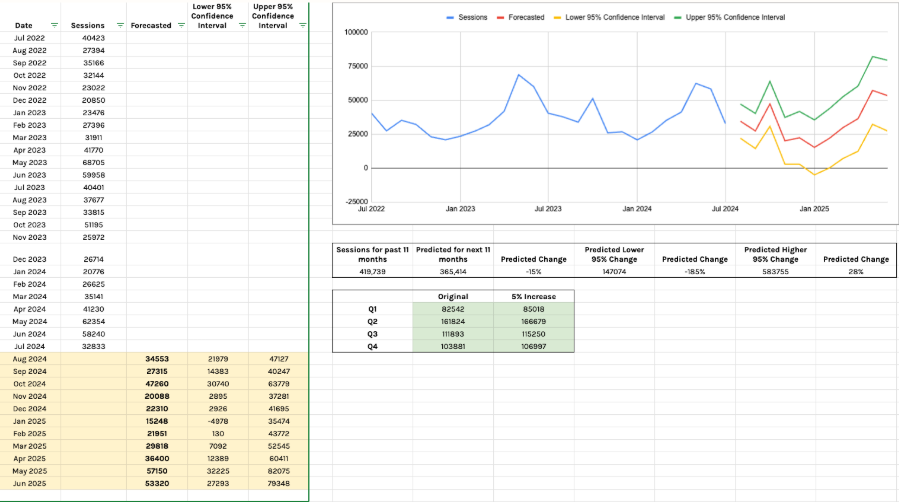The image size is (899, 502).
Task: Click the red Forecasted legend swatch
Action: [x=501, y=18]
